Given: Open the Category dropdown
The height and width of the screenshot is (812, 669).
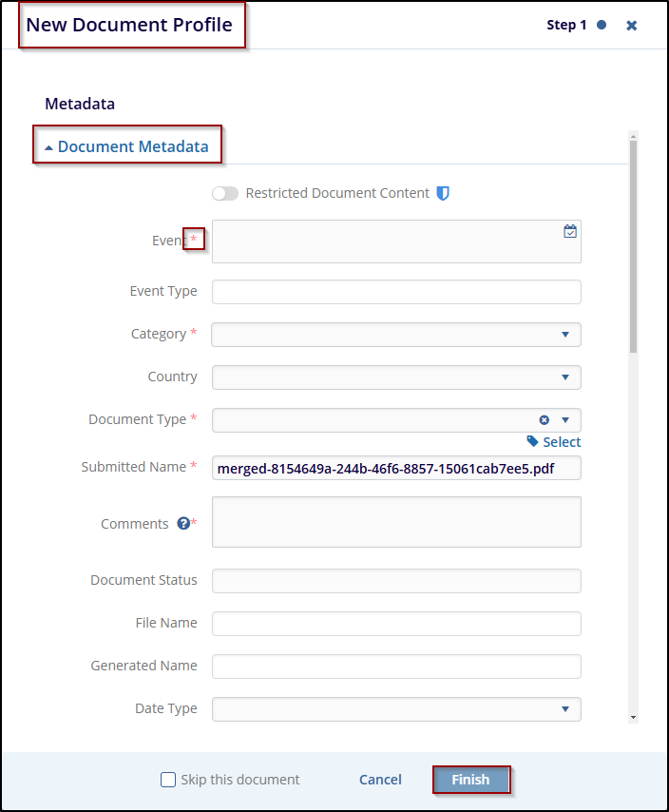Looking at the screenshot, I should click(x=564, y=335).
